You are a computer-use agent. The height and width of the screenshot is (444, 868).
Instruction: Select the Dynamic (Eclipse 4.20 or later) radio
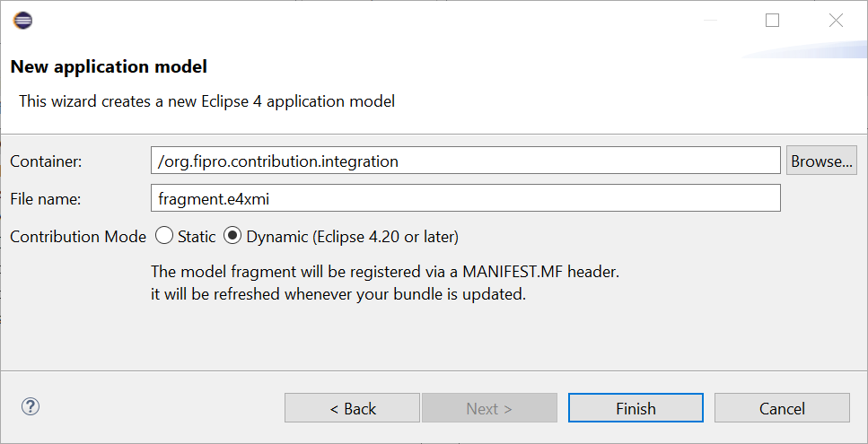pos(232,236)
